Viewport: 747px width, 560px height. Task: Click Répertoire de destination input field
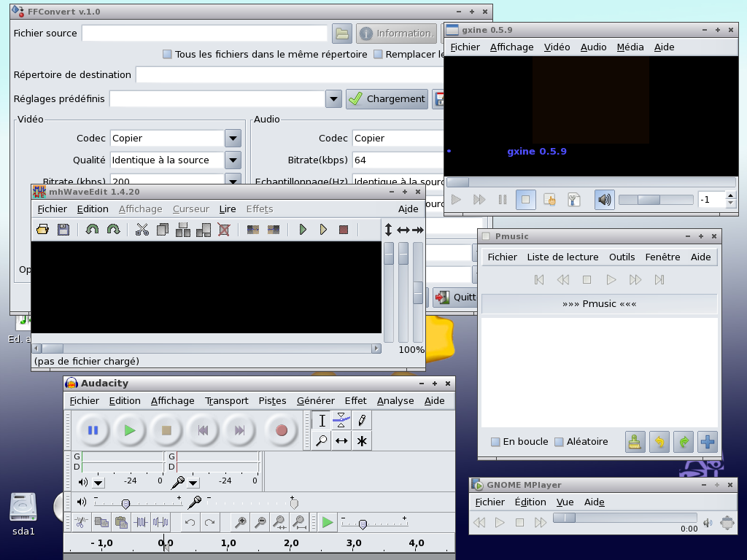click(x=290, y=75)
